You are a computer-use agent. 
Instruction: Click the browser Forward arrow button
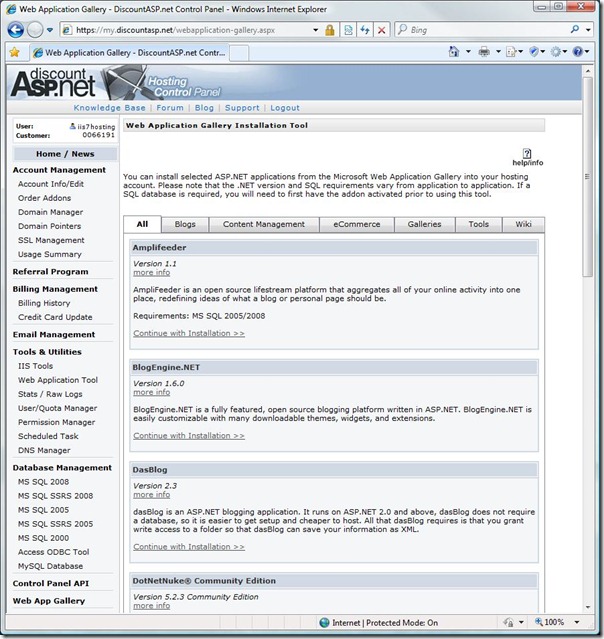pyautogui.click(x=35, y=30)
